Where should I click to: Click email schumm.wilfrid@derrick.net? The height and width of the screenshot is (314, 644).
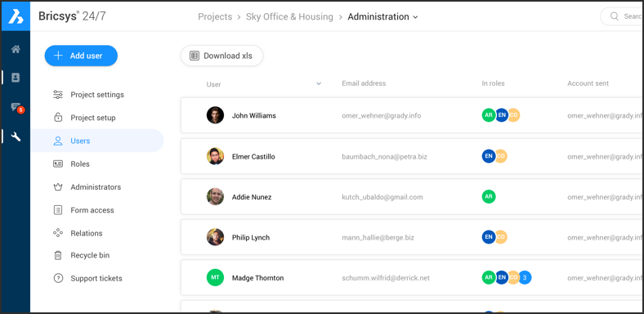coord(386,278)
